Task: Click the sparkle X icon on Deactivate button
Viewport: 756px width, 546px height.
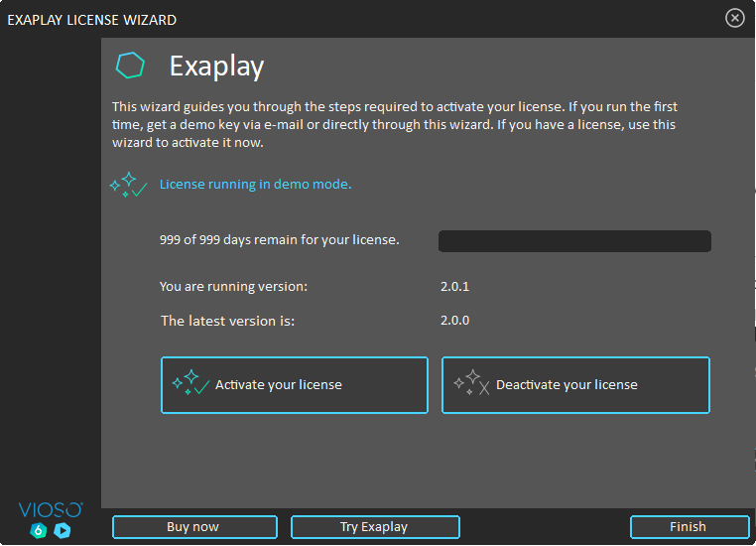Action: click(471, 384)
